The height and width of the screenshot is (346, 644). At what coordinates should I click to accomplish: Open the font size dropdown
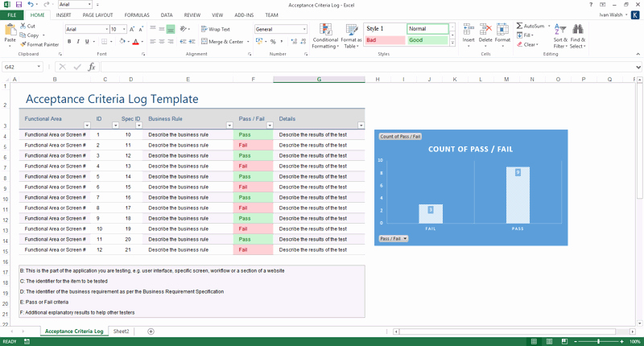pyautogui.click(x=124, y=29)
